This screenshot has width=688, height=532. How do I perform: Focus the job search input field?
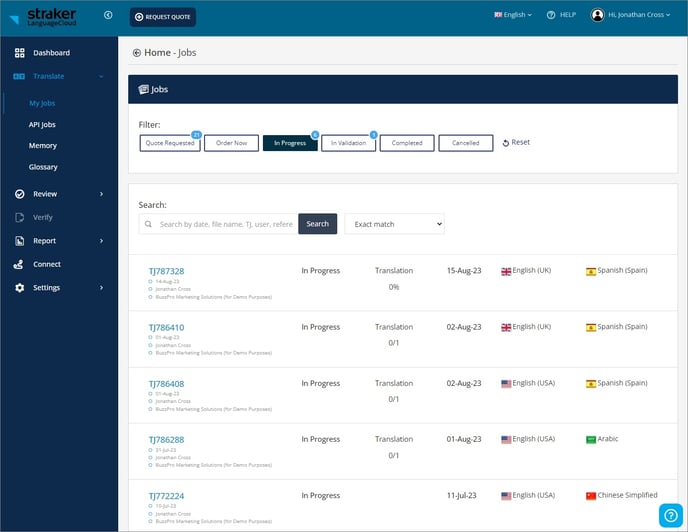coord(219,224)
